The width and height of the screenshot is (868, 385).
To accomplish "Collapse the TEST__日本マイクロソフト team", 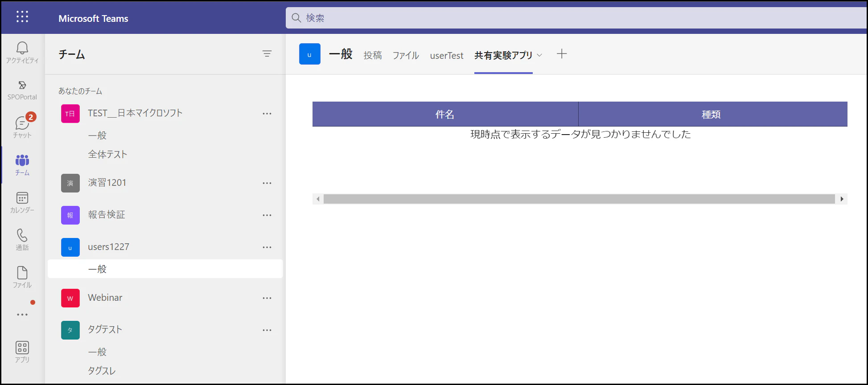I will pyautogui.click(x=135, y=113).
